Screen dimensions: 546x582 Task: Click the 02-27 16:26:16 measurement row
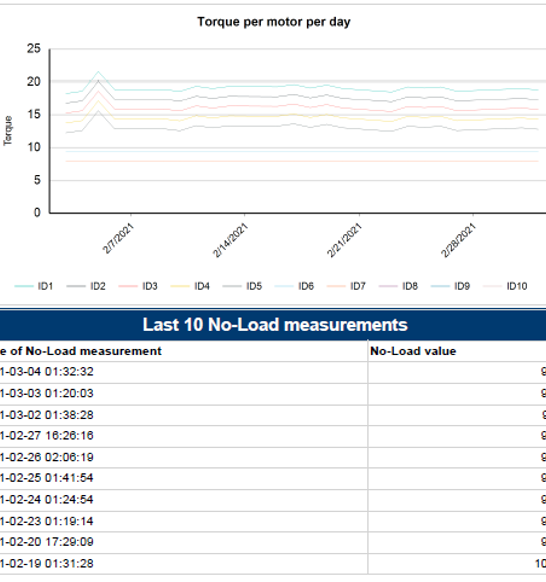273,436
